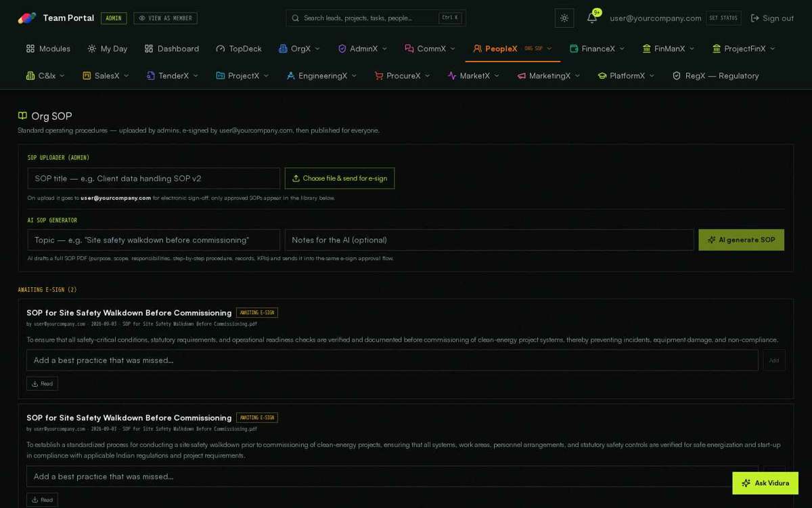Click user@yourcompany.com account label in header
Screen dimensions: 812x508
click(656, 18)
